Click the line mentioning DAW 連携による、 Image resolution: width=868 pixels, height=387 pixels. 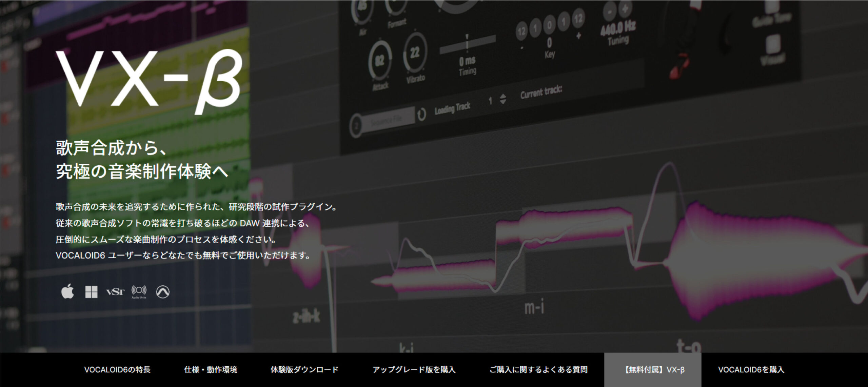183,223
